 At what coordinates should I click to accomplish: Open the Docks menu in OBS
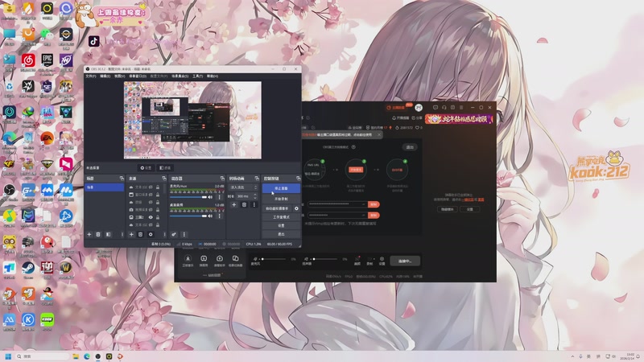click(138, 76)
